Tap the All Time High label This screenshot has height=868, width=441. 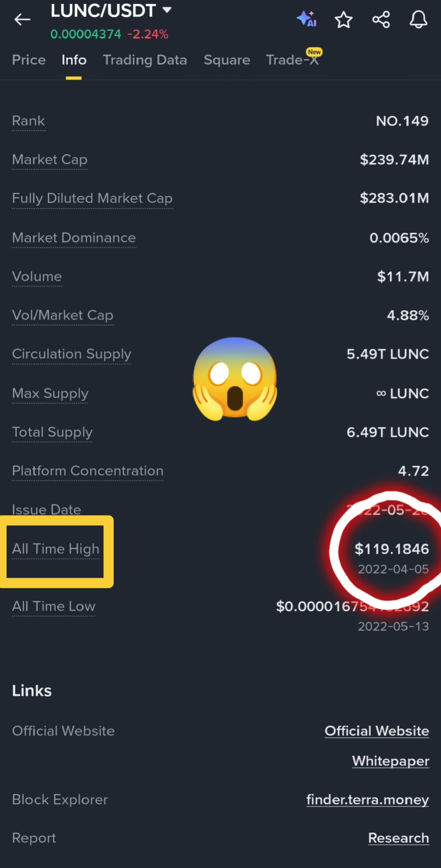tap(56, 549)
